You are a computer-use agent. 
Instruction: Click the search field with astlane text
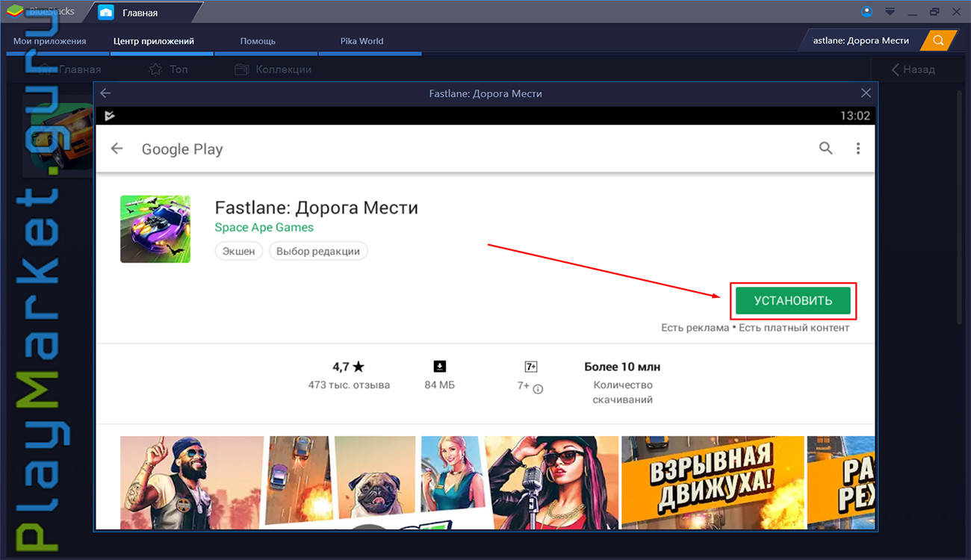click(x=860, y=40)
